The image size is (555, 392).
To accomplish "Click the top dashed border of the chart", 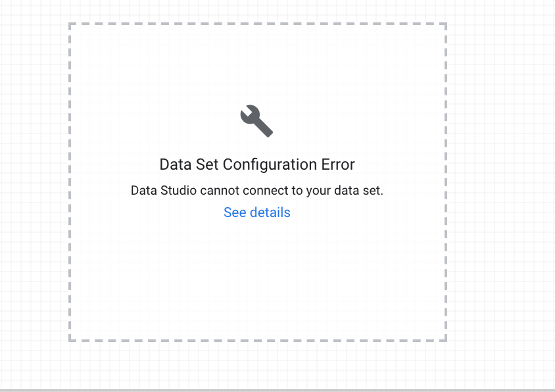I will click(x=256, y=24).
